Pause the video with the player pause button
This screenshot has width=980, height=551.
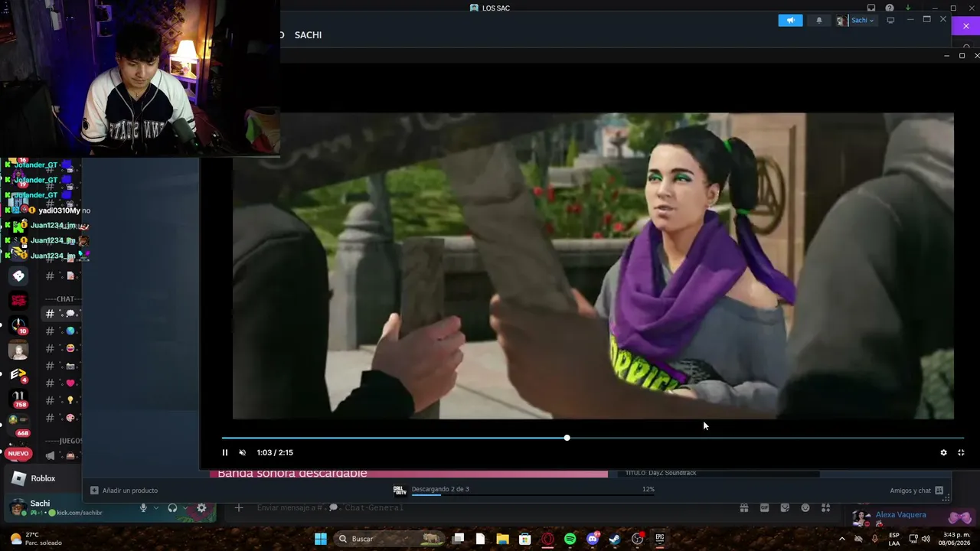coord(225,452)
